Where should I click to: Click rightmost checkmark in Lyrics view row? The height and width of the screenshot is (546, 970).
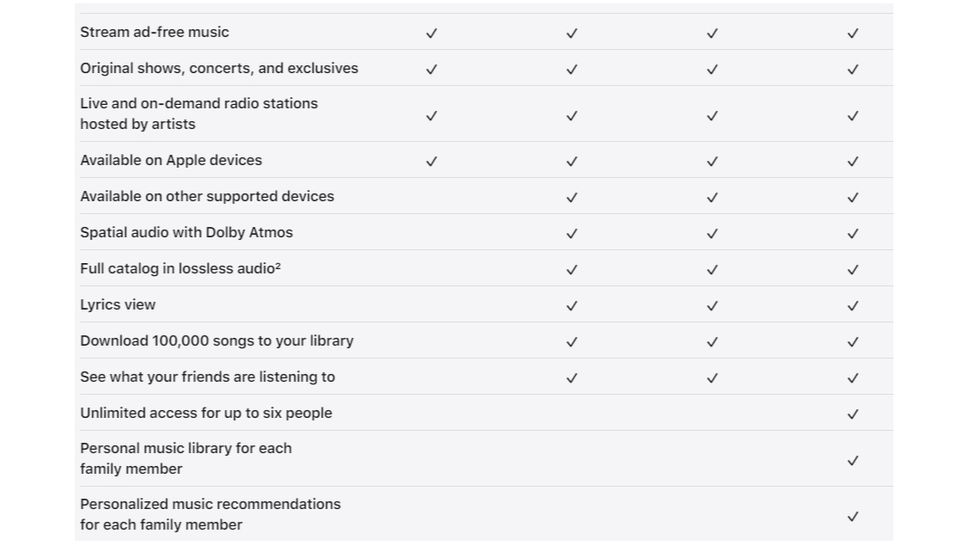(x=853, y=306)
